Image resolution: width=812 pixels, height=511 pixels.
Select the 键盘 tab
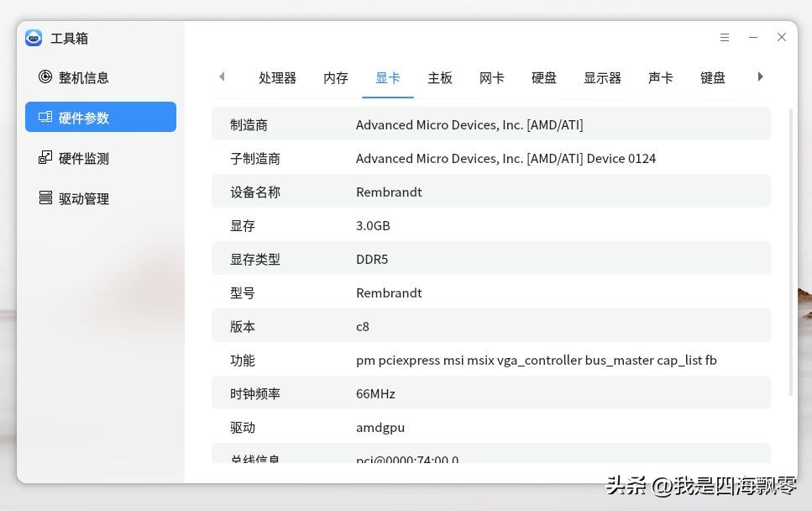click(712, 77)
